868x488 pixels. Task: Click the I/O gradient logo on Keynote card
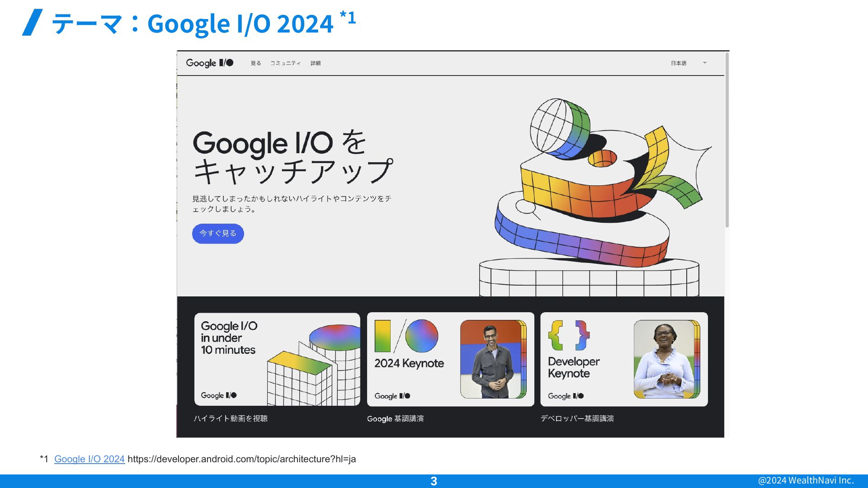[x=406, y=336]
